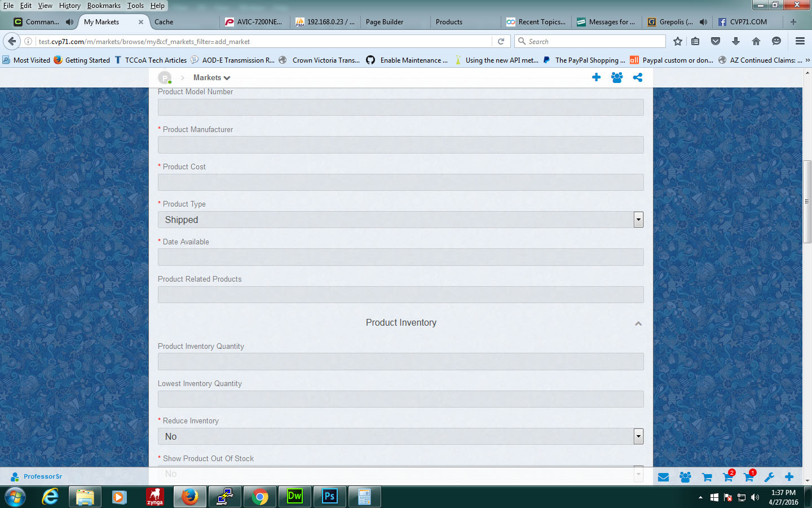Open the group icon in Markets header
The height and width of the screenshot is (508, 812).
pos(617,77)
